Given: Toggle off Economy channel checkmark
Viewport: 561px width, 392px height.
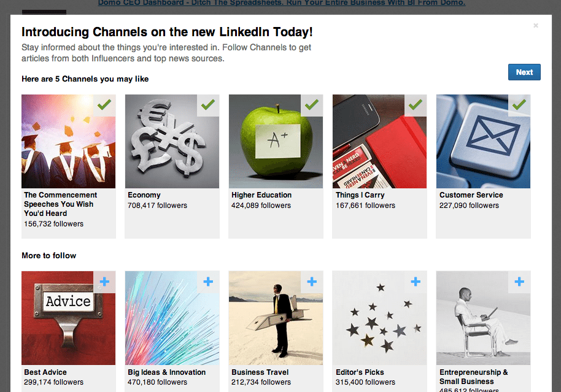Looking at the screenshot, I should pos(208,105).
